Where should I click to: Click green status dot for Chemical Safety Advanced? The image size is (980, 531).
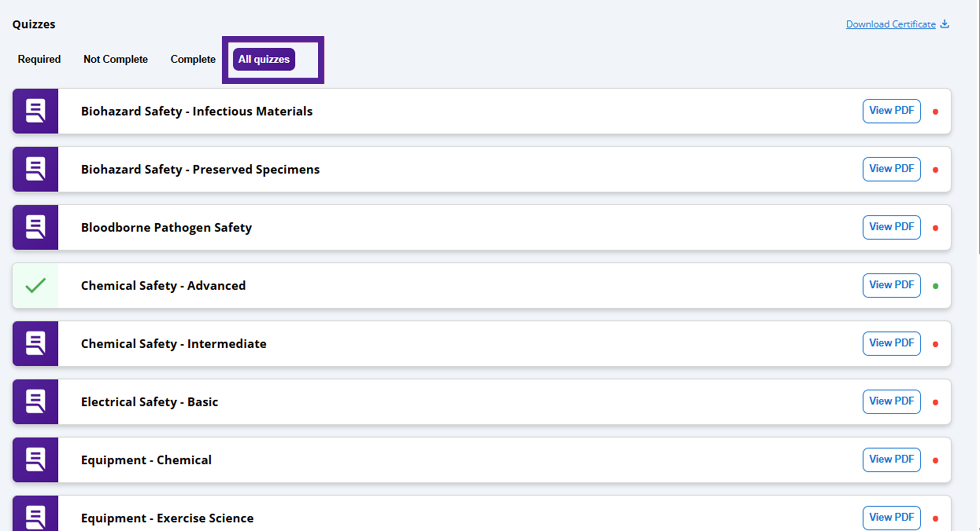(x=935, y=286)
